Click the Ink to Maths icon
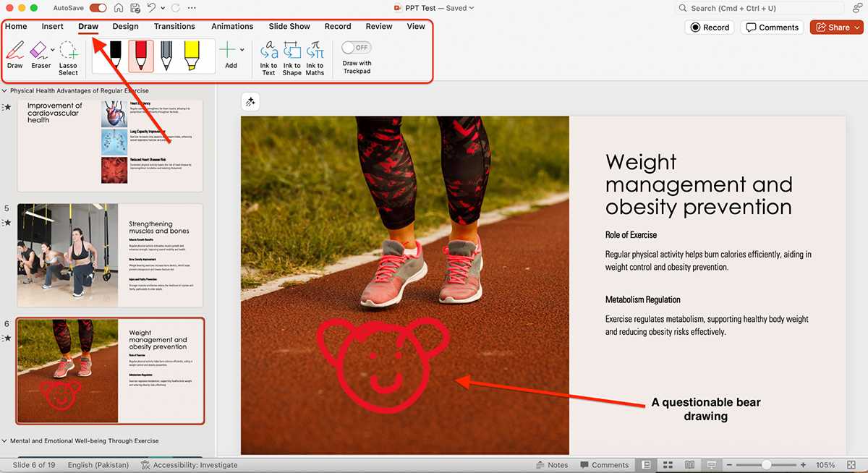 (315, 56)
